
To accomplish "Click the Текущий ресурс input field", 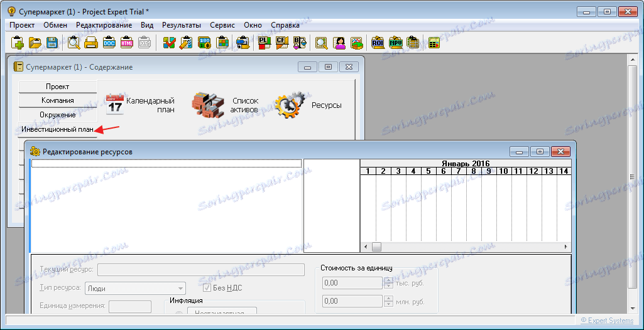I will (201, 270).
